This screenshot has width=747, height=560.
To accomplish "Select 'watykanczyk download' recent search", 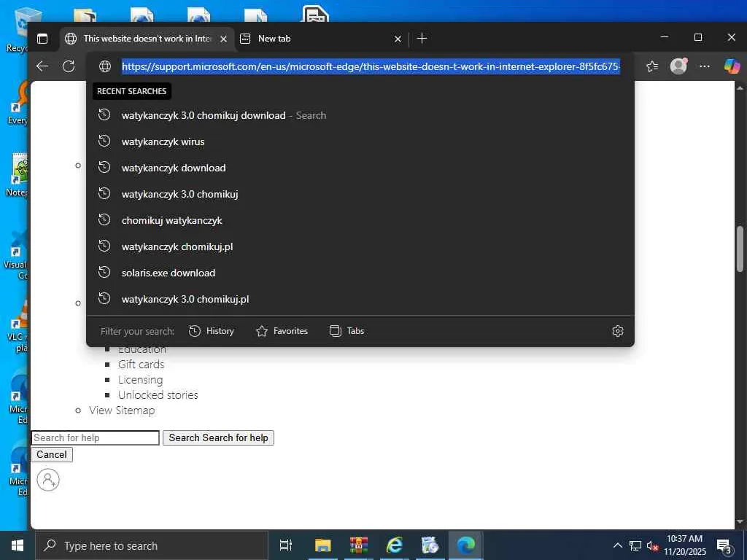I will point(360,168).
